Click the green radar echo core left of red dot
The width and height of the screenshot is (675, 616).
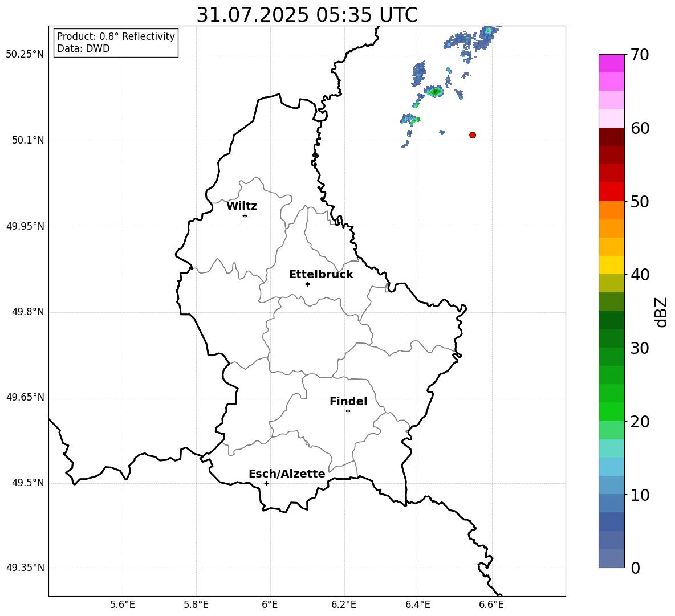435,92
